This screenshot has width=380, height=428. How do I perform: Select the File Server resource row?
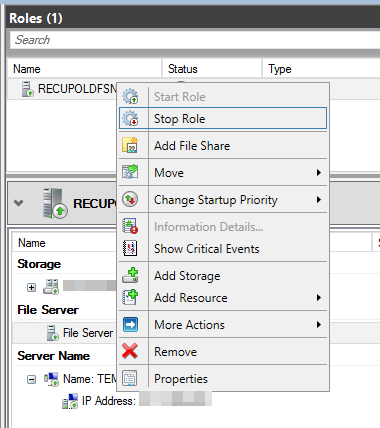click(x=64, y=333)
